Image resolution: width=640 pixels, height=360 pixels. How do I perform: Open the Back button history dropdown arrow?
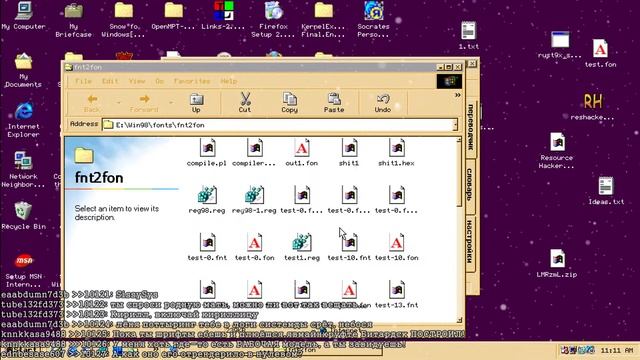tap(119, 103)
